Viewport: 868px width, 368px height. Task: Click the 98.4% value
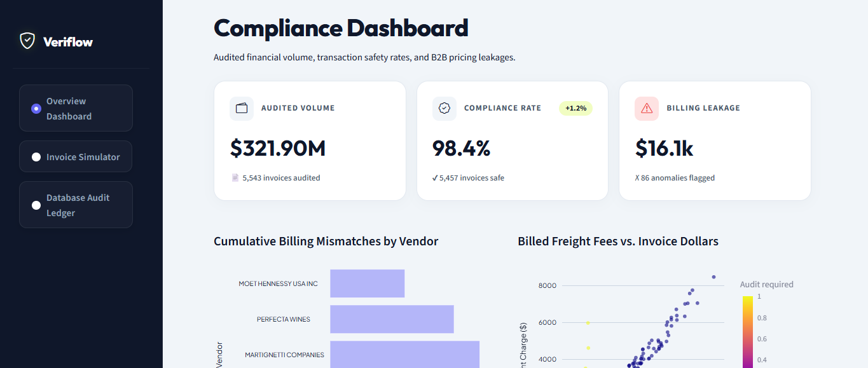click(x=462, y=148)
